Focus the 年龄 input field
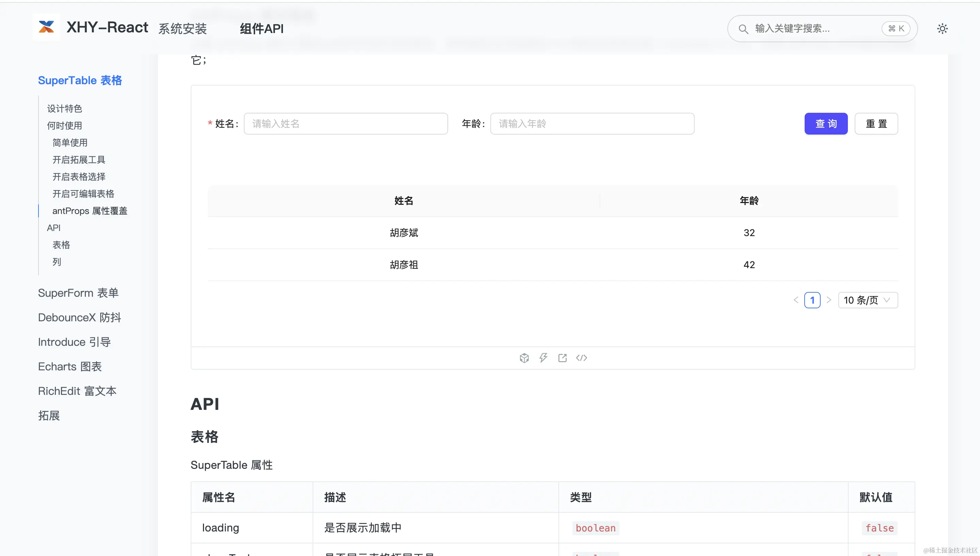This screenshot has height=556, width=980. coord(591,124)
